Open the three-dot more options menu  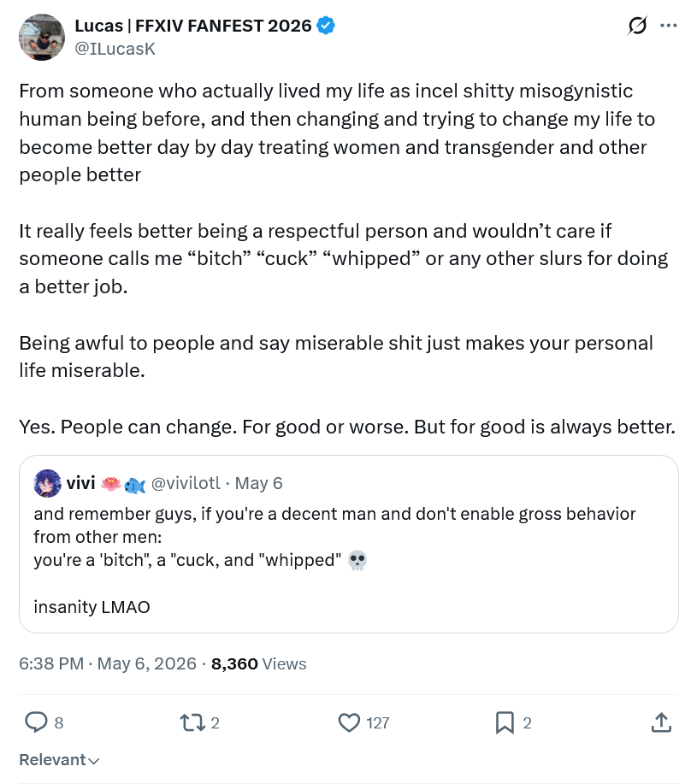click(x=669, y=26)
